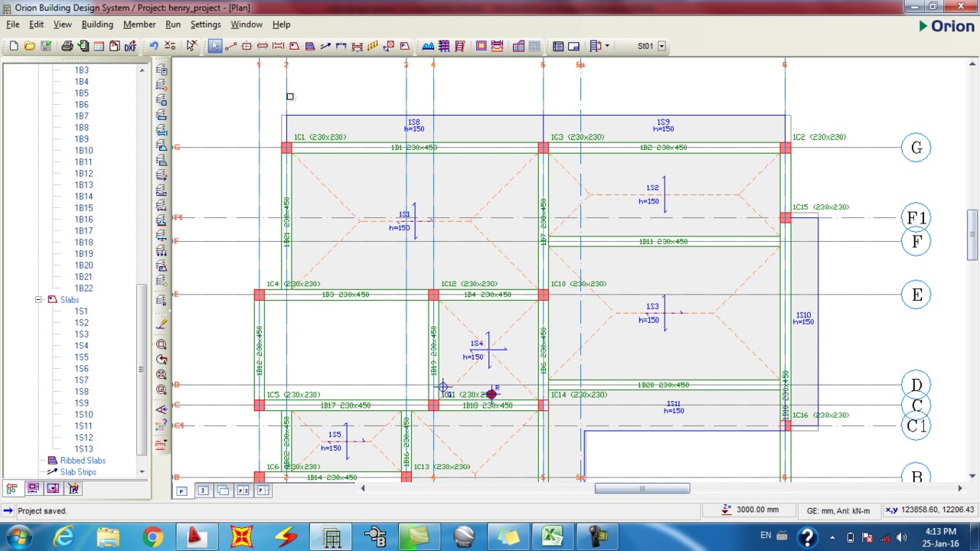Open the View menu
The image size is (980, 551).
(x=63, y=24)
